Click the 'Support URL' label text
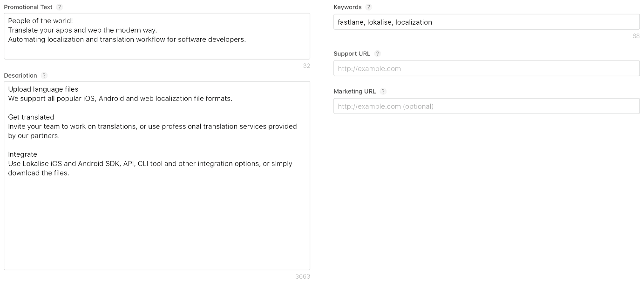 point(352,54)
